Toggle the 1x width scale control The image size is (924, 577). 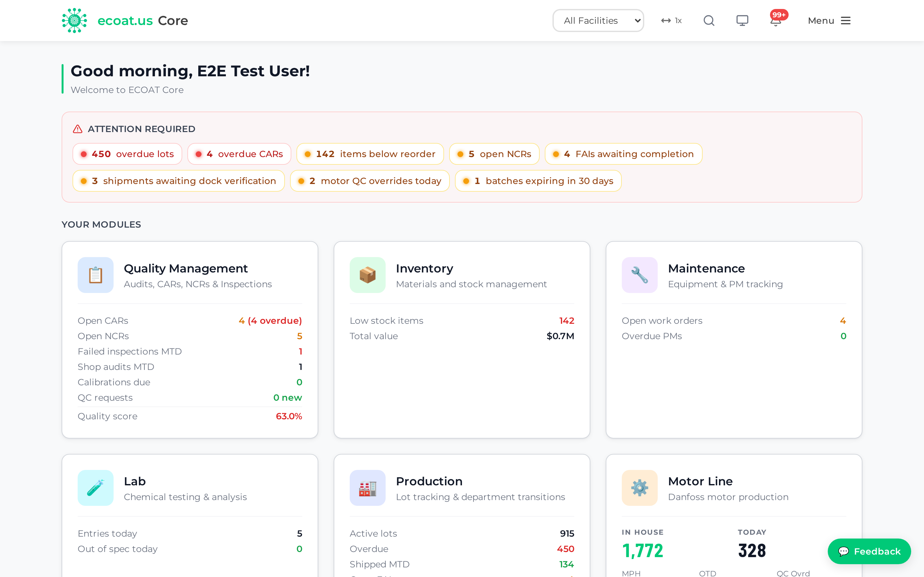pyautogui.click(x=671, y=21)
